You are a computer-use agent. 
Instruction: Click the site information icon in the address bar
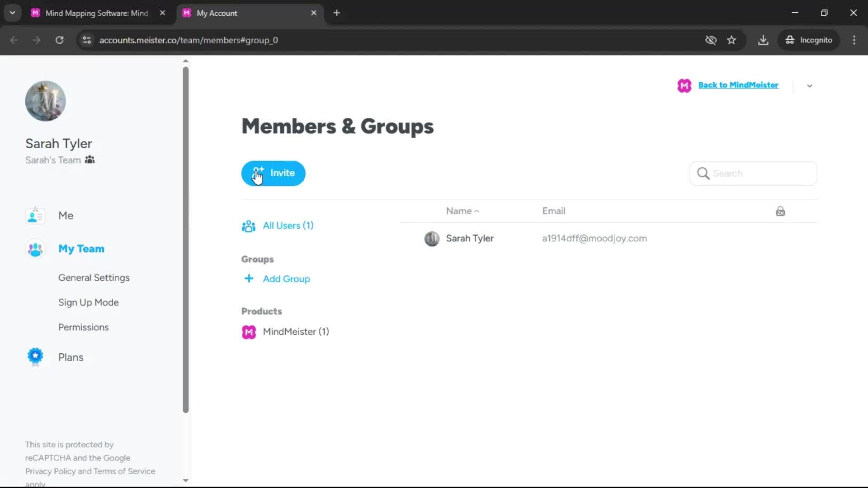click(x=87, y=40)
